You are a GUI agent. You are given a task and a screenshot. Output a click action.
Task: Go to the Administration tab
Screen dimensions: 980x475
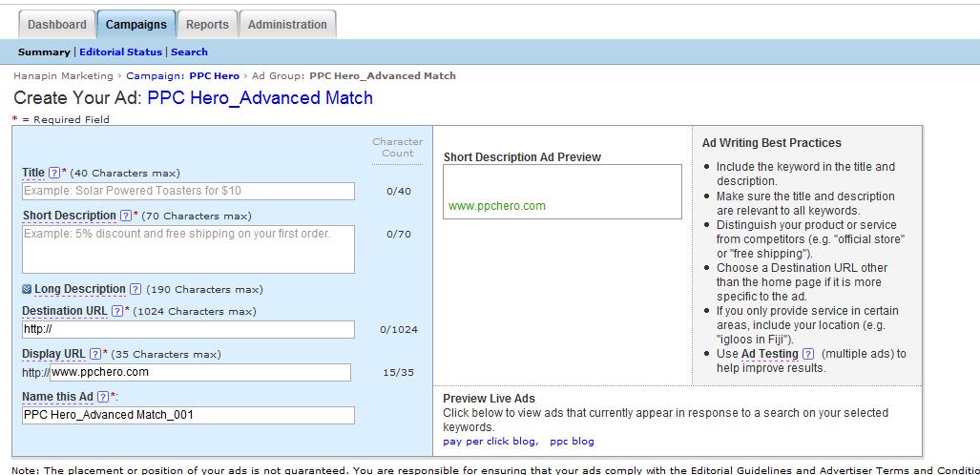click(x=287, y=25)
